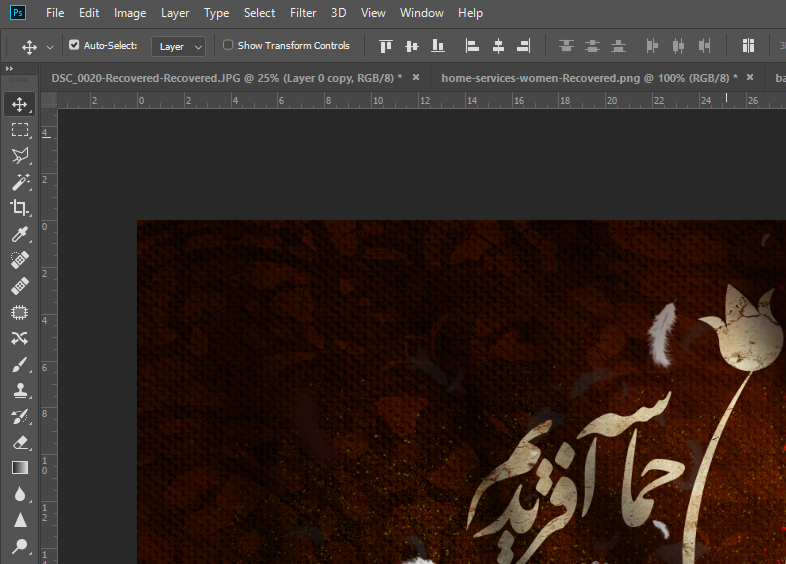Close the home-services-women-Recovered.png document tab

(x=750, y=77)
